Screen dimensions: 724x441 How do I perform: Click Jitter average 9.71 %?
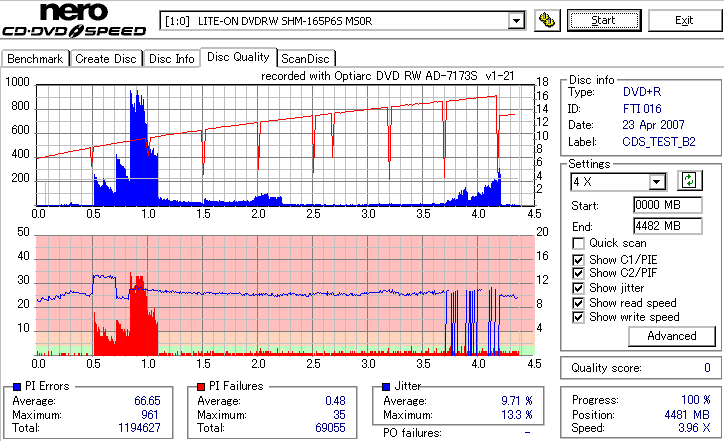517,401
